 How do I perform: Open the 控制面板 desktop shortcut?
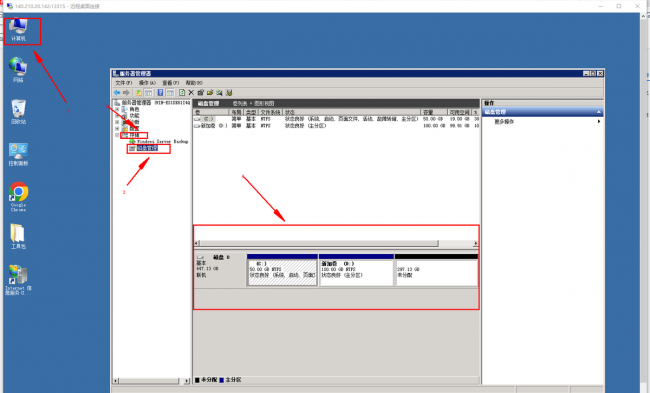(18, 154)
